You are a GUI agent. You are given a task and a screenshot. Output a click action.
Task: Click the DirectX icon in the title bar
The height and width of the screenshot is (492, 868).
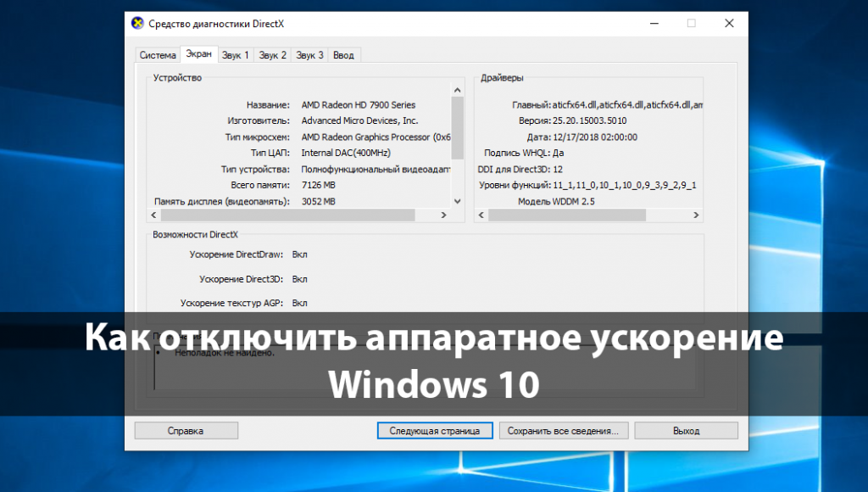click(x=136, y=24)
